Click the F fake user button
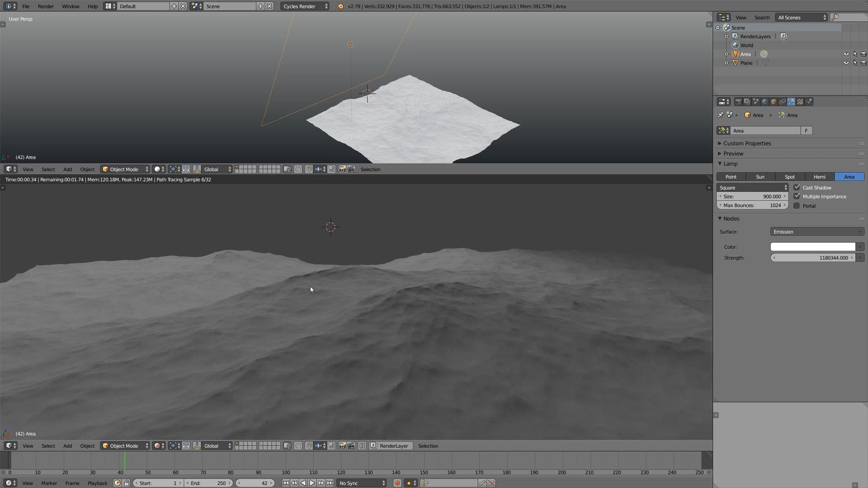The height and width of the screenshot is (488, 868). click(x=806, y=131)
